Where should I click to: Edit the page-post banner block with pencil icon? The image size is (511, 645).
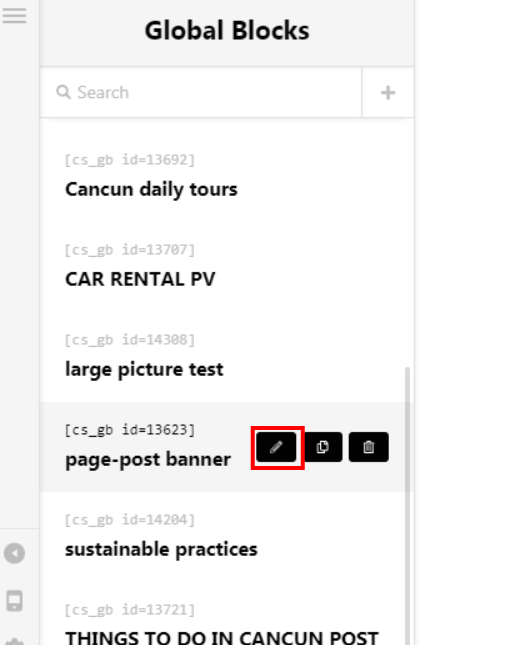(x=276, y=447)
